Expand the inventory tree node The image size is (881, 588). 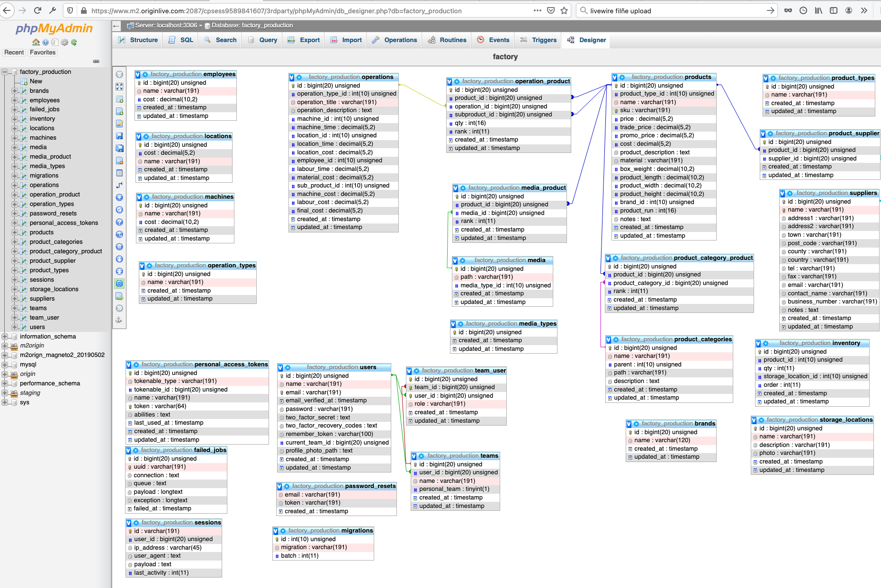click(x=14, y=119)
